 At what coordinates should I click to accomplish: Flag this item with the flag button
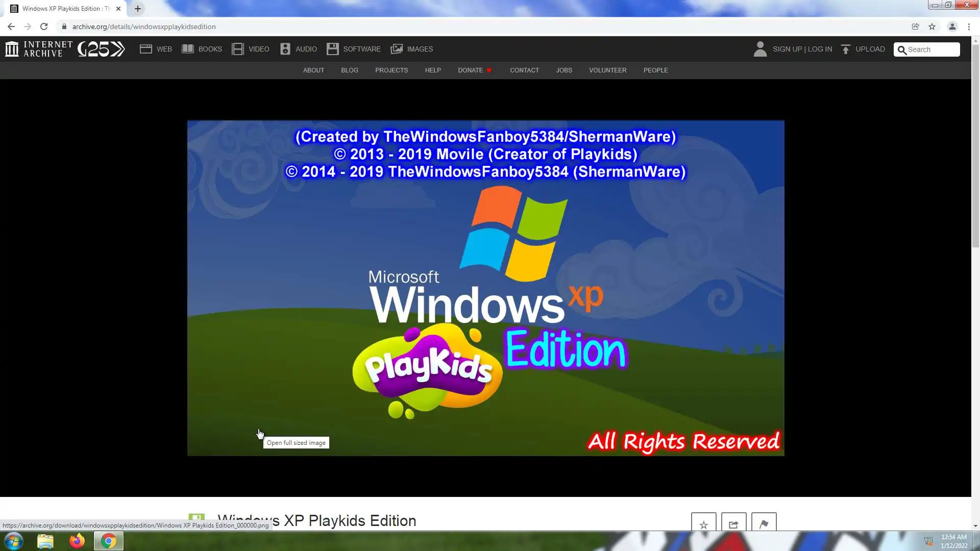(764, 524)
